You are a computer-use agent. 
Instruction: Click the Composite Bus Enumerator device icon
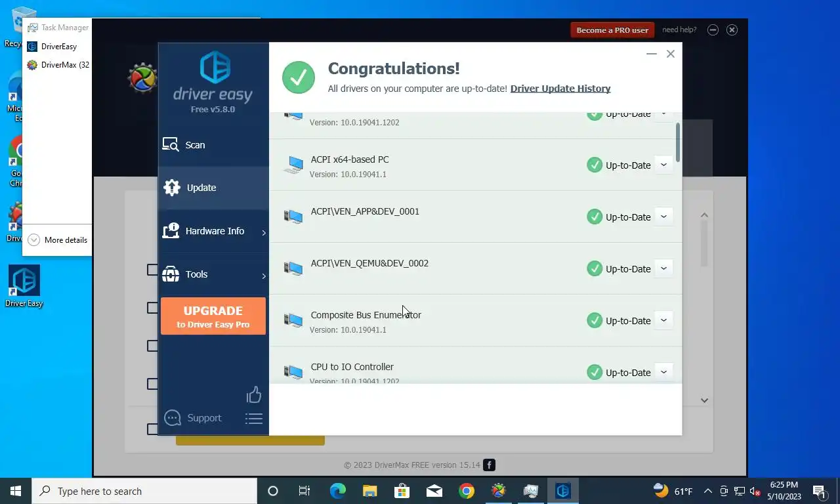pyautogui.click(x=293, y=321)
